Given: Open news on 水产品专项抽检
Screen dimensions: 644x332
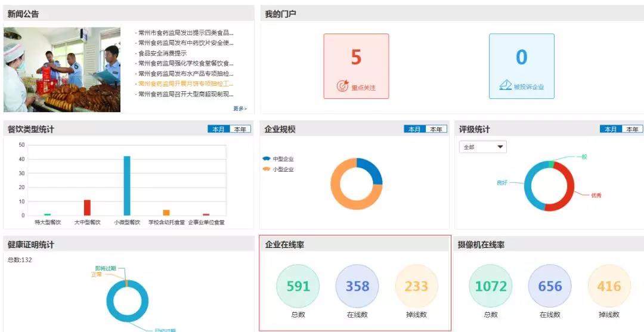Looking at the screenshot, I should [184, 74].
